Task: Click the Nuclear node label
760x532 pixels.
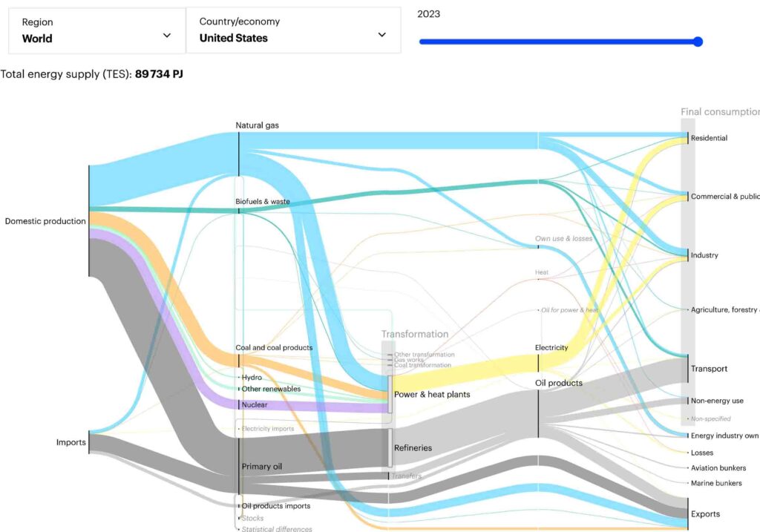Action: tap(254, 405)
